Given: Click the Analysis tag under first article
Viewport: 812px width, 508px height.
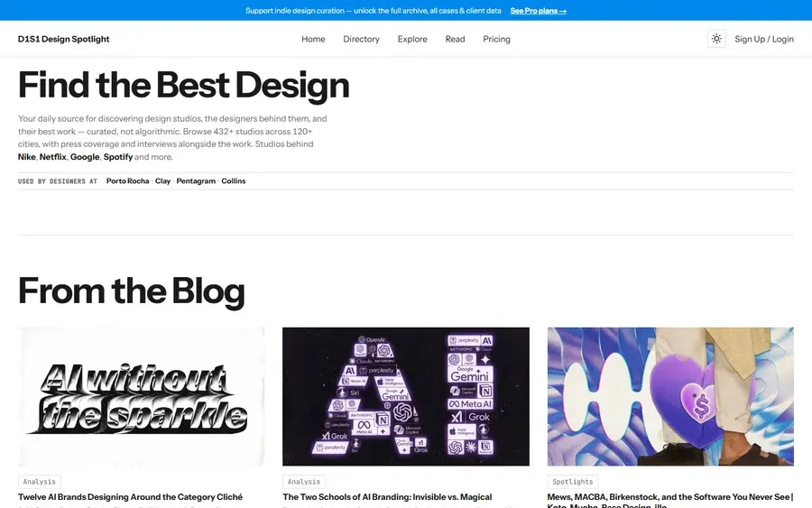Looking at the screenshot, I should (40, 482).
